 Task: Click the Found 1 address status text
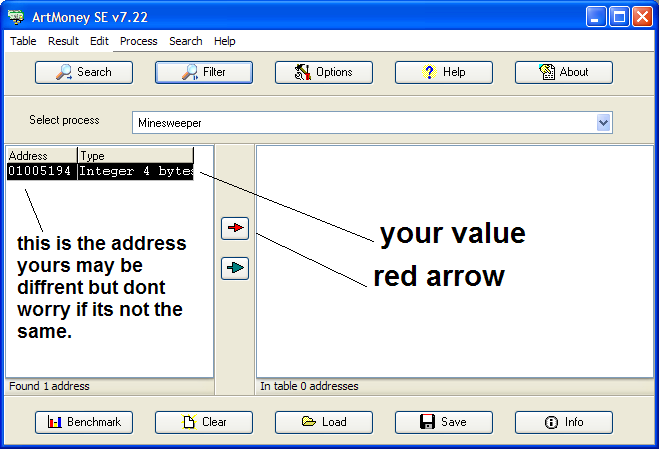point(49,386)
